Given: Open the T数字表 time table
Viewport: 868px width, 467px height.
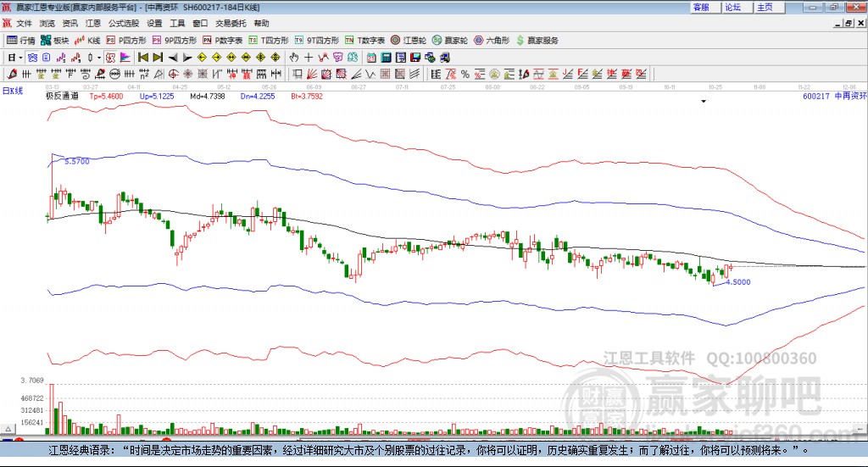Looking at the screenshot, I should (364, 41).
